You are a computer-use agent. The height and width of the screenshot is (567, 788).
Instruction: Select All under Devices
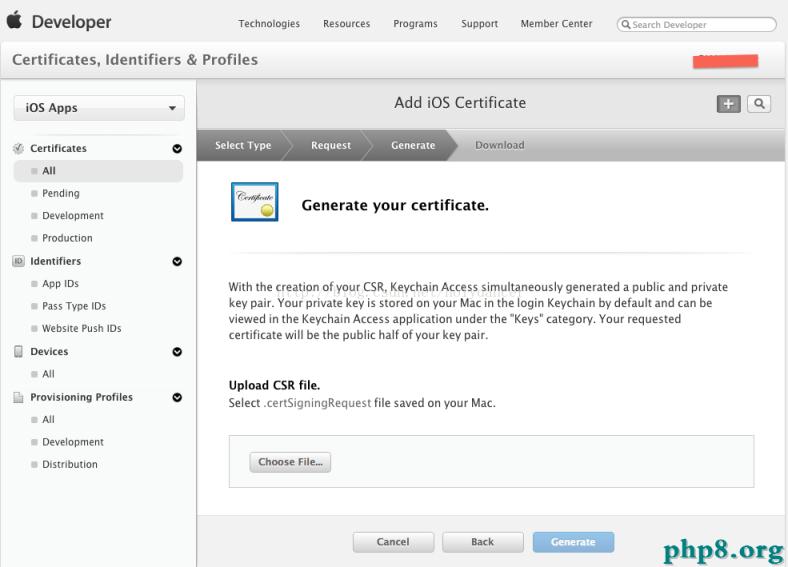pos(48,374)
